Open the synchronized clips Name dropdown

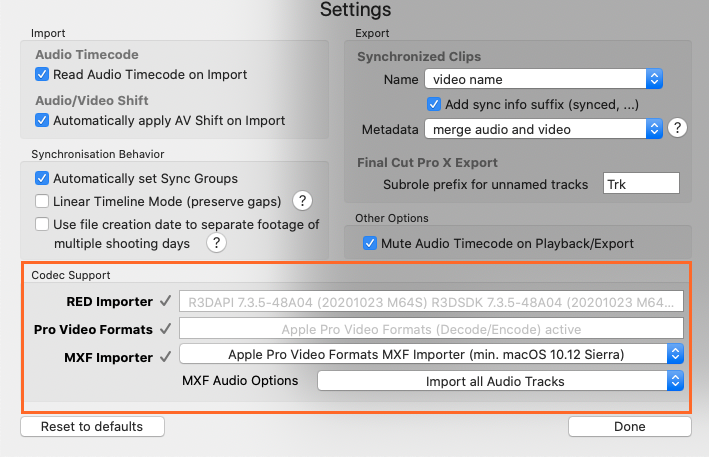[x=543, y=78]
